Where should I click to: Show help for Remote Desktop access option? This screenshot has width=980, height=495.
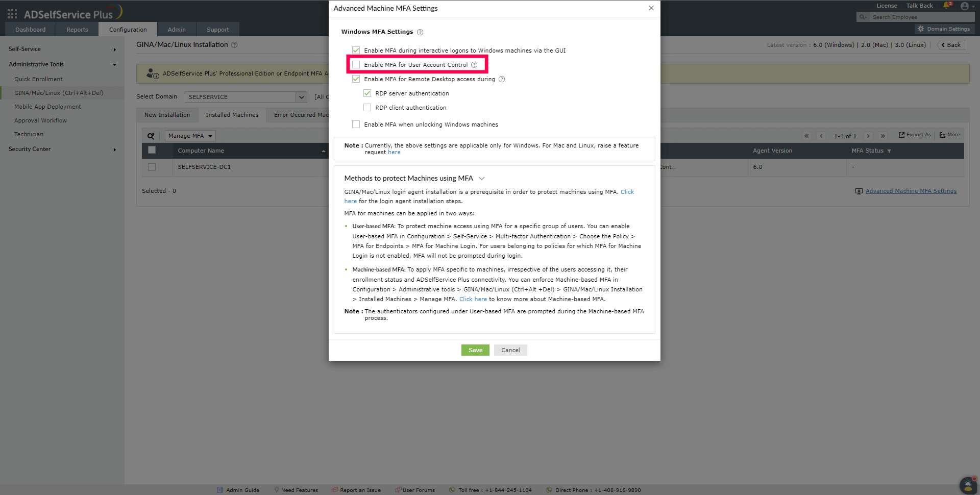(x=502, y=79)
